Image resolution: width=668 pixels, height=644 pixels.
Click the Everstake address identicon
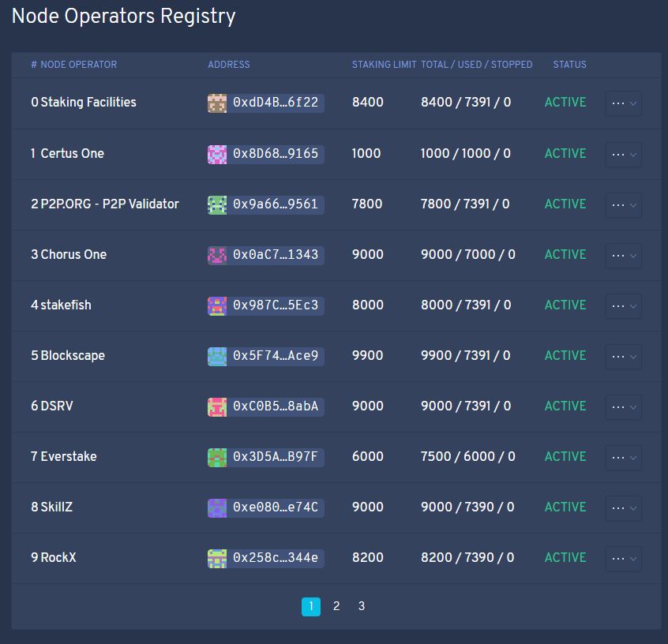[217, 458]
